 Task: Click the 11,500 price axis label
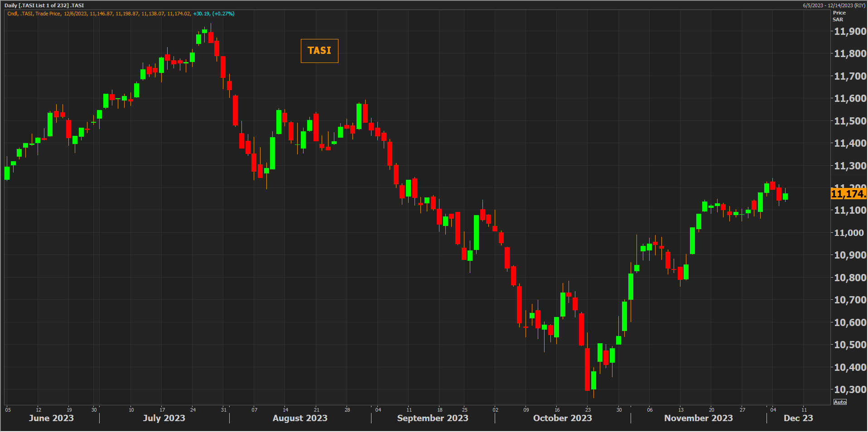click(850, 121)
